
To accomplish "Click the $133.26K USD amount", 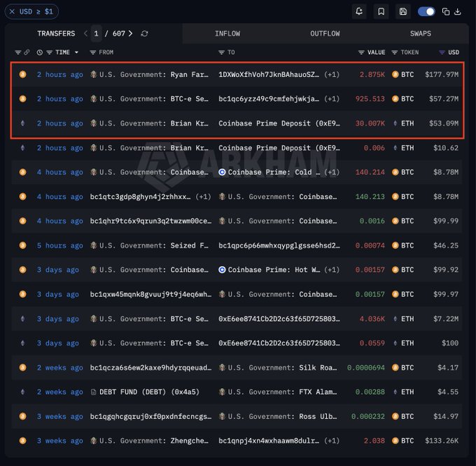I will coord(442,441).
